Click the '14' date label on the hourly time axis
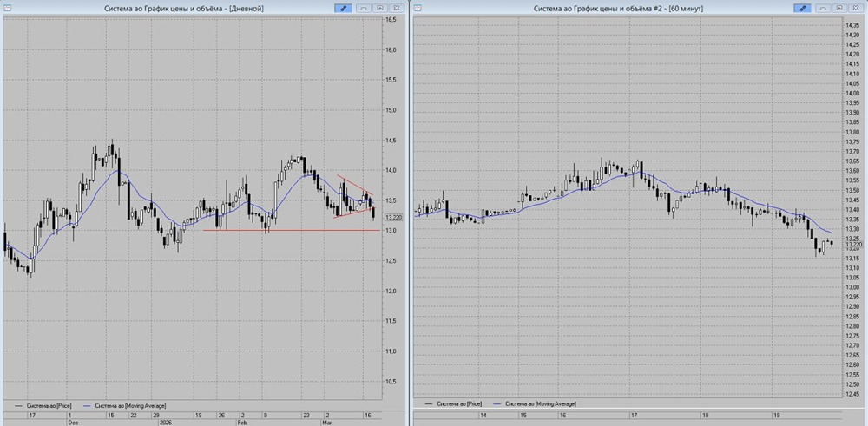This screenshot has width=868, height=426. (x=483, y=415)
